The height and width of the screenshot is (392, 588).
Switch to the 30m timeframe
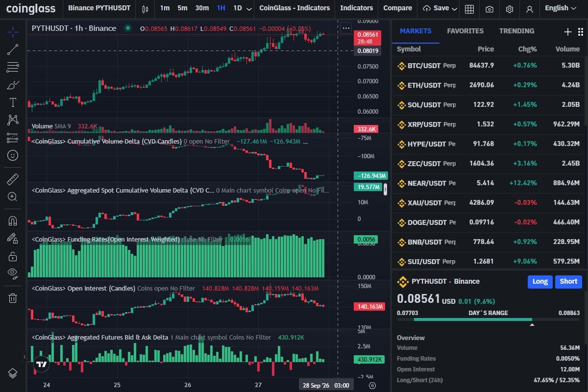tap(202, 8)
